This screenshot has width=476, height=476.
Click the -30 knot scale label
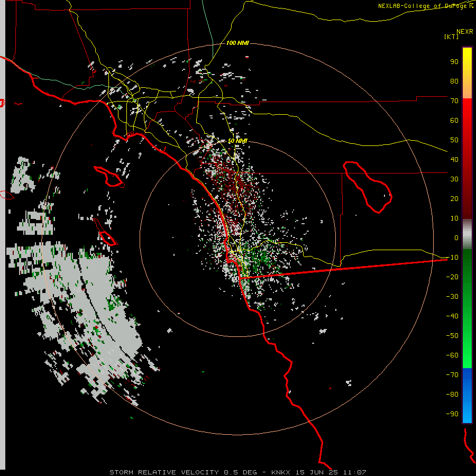[x=452, y=297]
